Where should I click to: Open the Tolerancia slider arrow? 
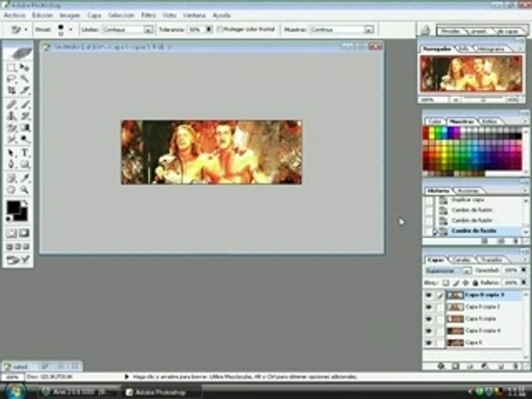click(209, 29)
